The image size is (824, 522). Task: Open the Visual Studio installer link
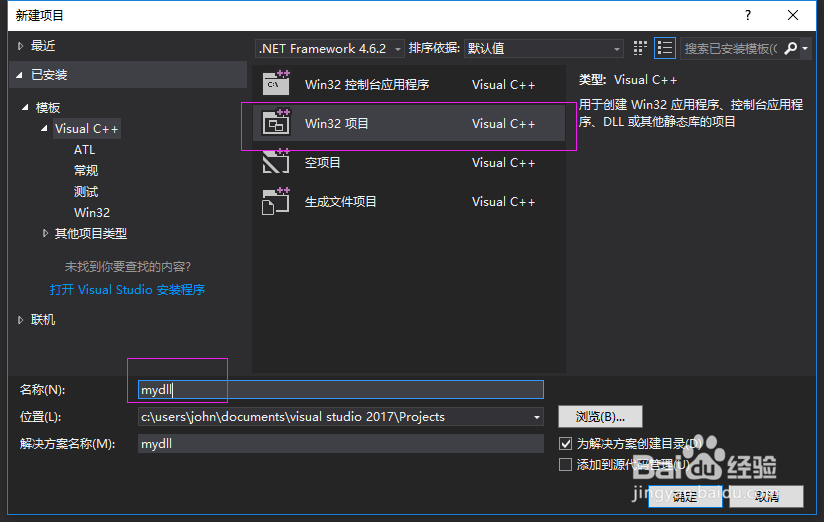[x=127, y=290]
